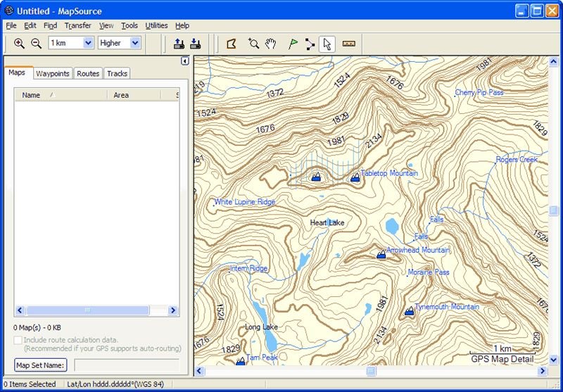Click the Tam Peak summit icon

[x=241, y=361]
